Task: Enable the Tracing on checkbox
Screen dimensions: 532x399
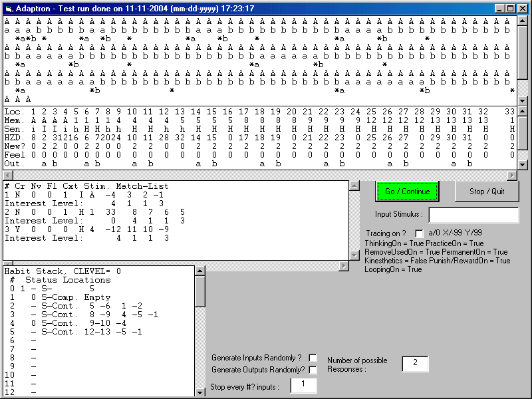Action: [420, 233]
